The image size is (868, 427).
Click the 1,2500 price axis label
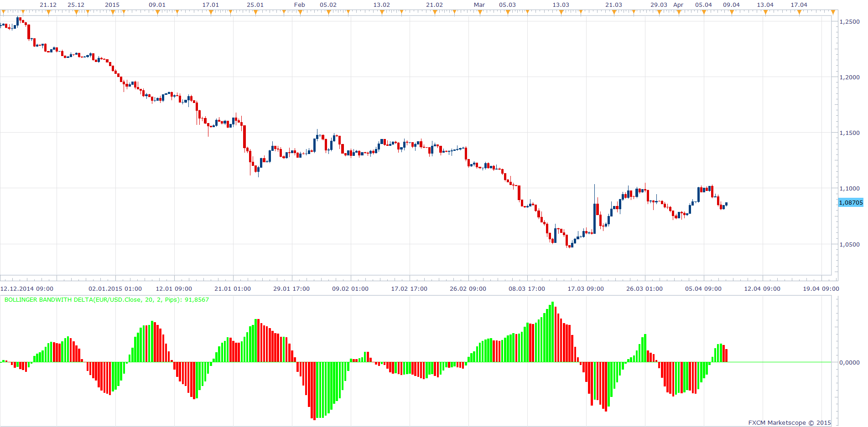click(850, 21)
